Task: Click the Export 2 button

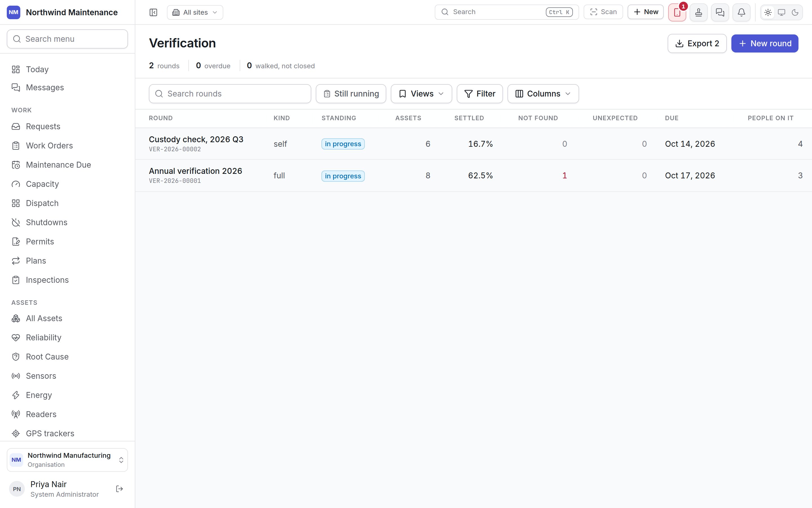Action: [697, 43]
